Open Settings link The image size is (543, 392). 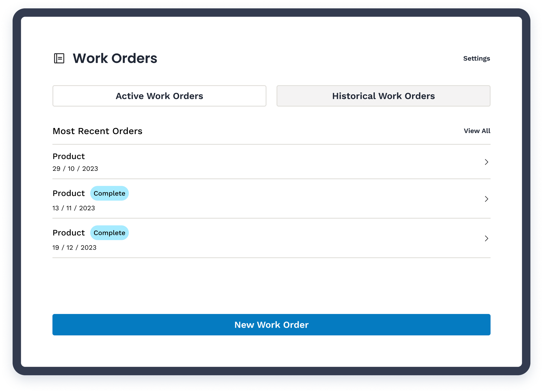476,58
